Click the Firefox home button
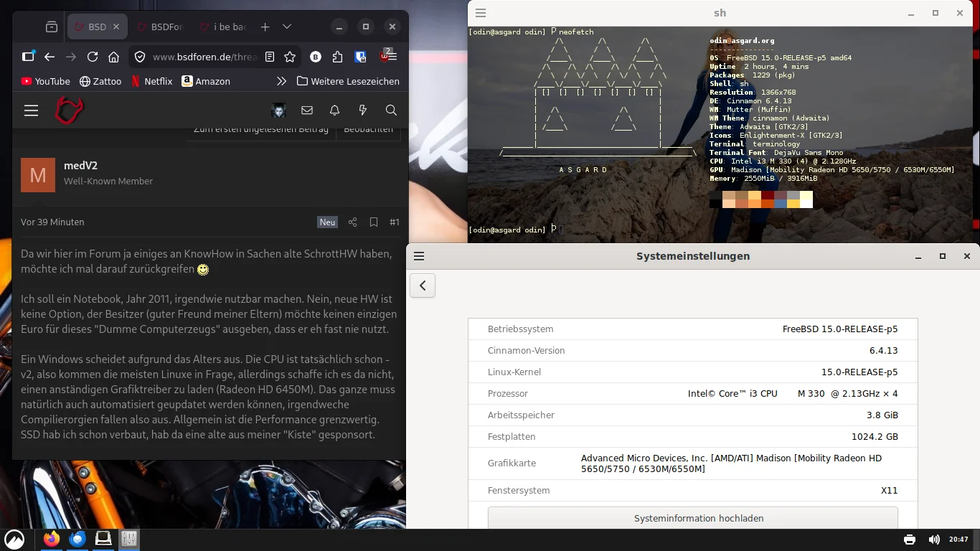 pos(113,57)
